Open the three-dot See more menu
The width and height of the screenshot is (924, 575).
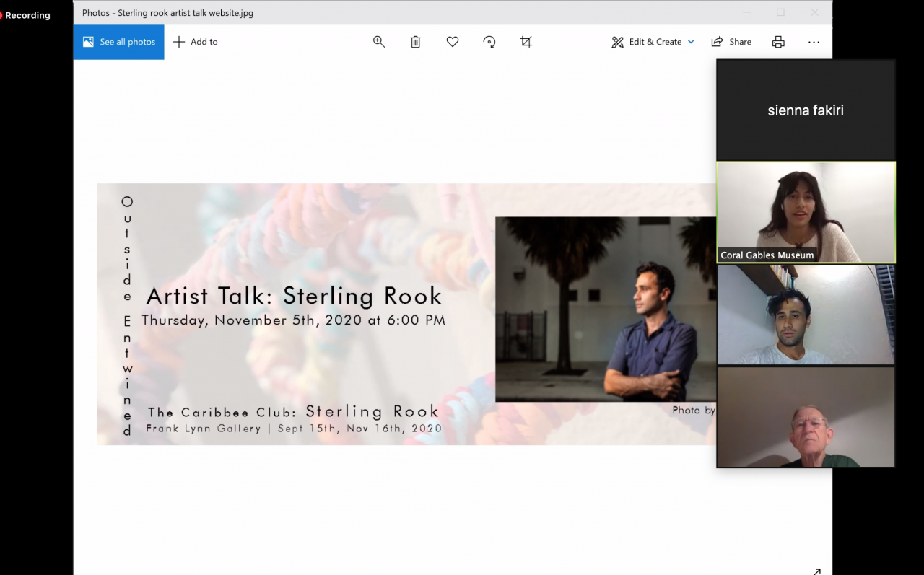point(814,42)
